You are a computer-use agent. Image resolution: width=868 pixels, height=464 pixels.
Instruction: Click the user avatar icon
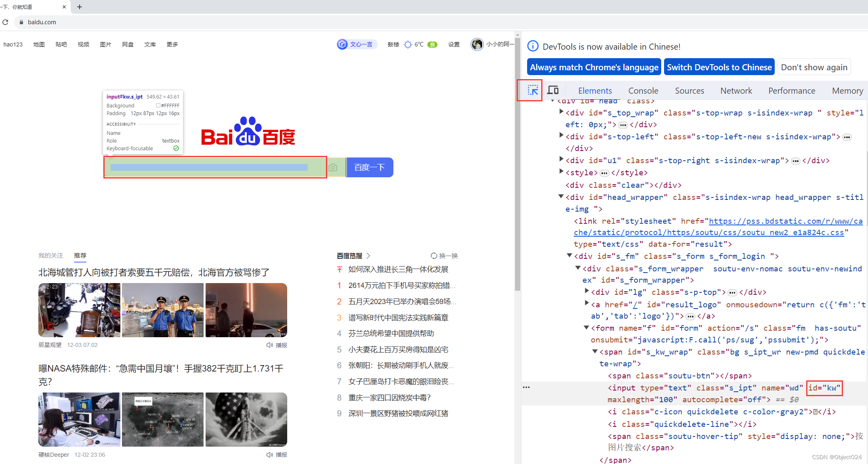(477, 44)
